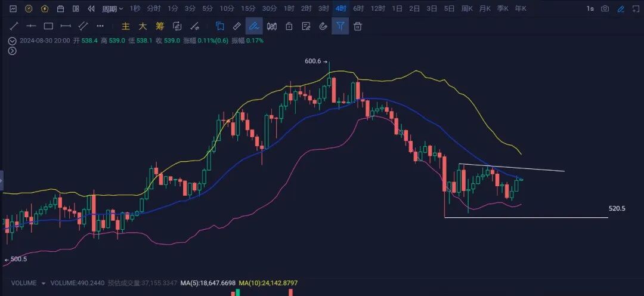The image size is (644, 296).
Task: Click the gold 主 indicator button
Action: click(x=126, y=26)
